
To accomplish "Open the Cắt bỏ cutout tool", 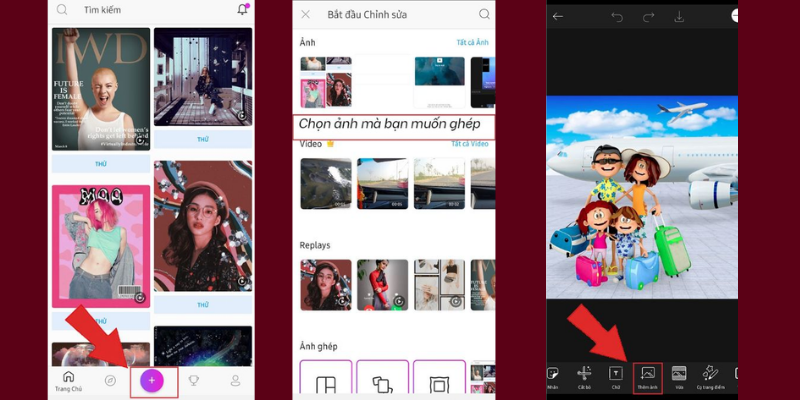I will click(584, 376).
